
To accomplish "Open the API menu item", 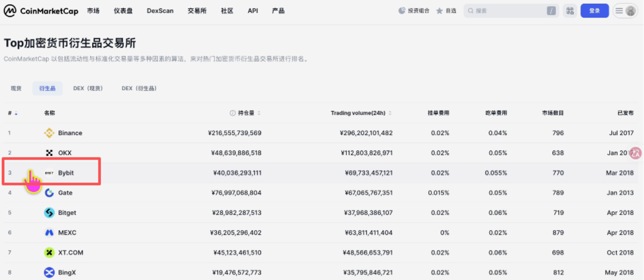I will click(253, 11).
